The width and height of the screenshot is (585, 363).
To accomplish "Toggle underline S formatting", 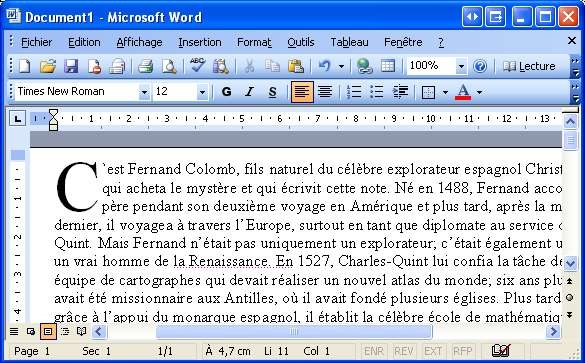I will [273, 92].
